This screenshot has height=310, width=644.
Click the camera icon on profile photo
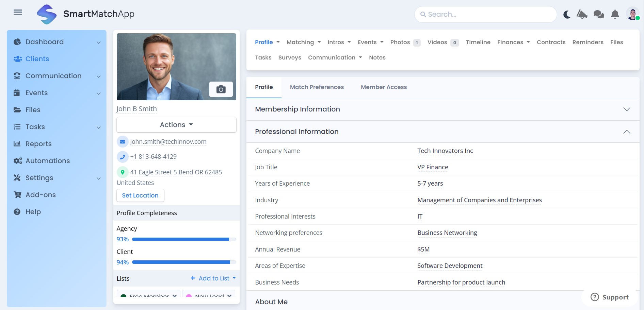(221, 89)
